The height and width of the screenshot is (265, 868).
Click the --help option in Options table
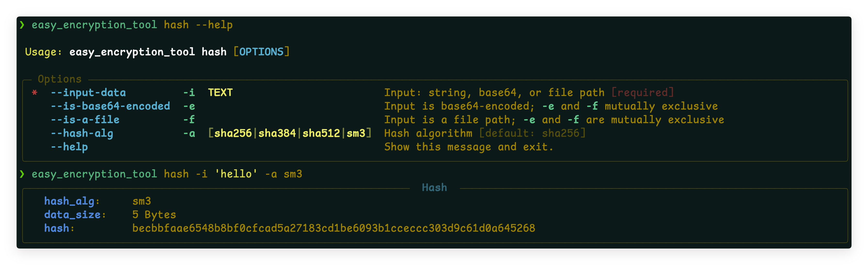69,147
